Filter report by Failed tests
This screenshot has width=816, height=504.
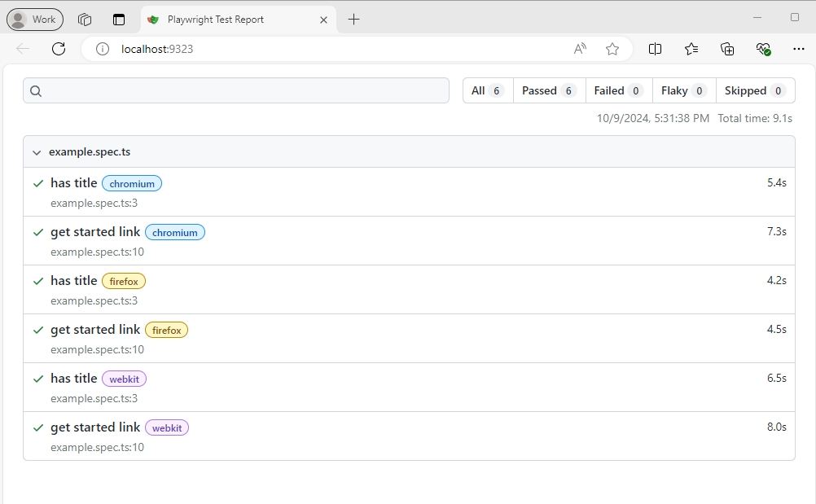pos(618,90)
